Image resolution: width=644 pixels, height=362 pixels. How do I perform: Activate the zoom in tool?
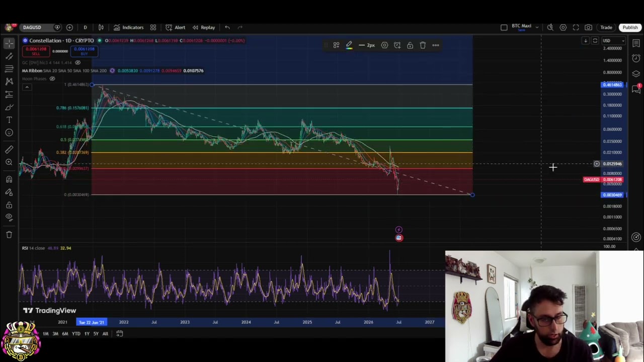coord(9,162)
